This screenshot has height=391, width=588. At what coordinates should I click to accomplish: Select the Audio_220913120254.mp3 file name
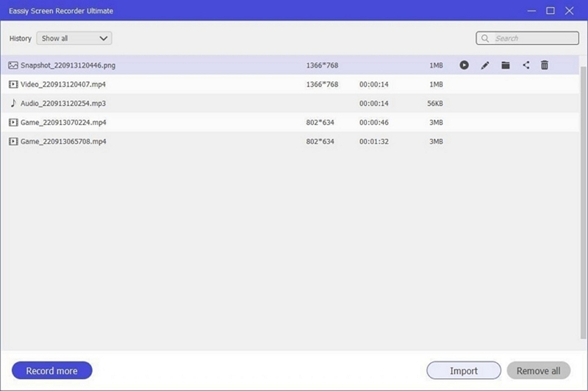[63, 104]
